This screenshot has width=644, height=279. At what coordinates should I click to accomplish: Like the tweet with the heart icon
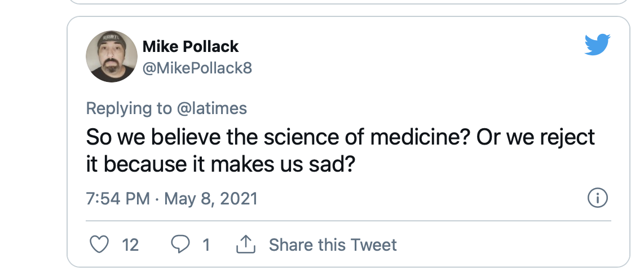click(x=99, y=245)
